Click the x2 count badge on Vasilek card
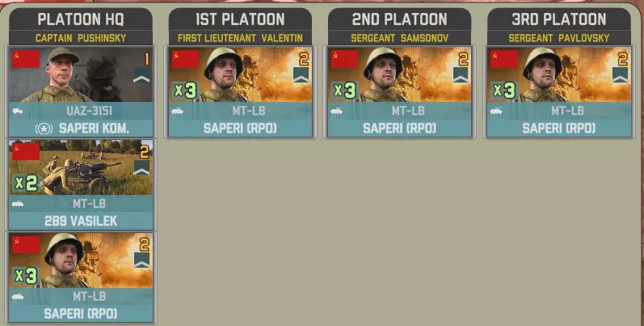This screenshot has width=644, height=326. [27, 184]
